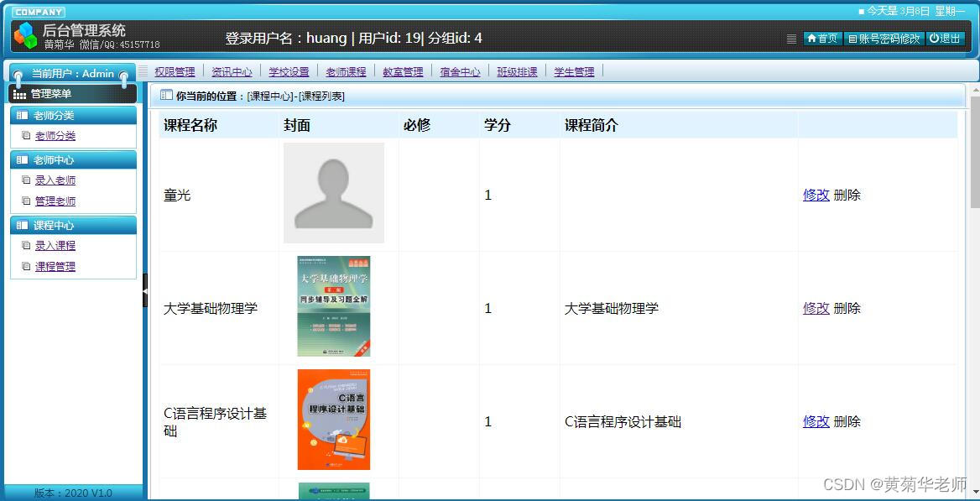The height and width of the screenshot is (501, 980).
Task: Click the page icon beside 课程管理
Action: [x=26, y=267]
